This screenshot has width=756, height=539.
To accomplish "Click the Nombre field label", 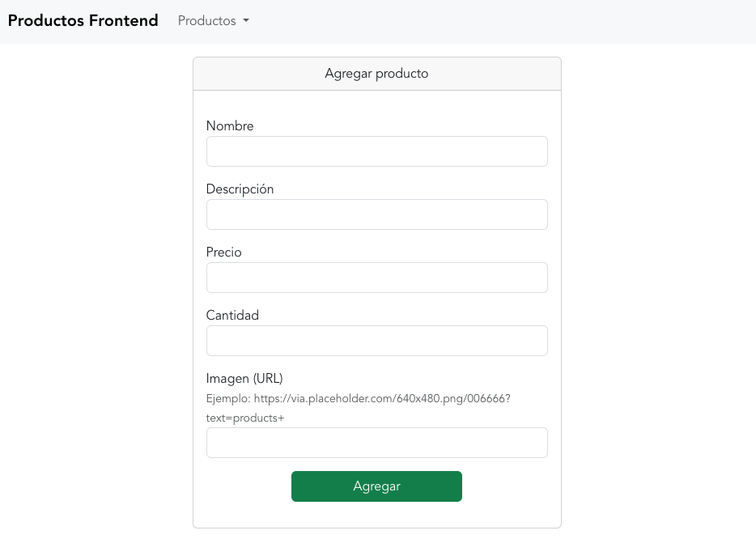I will (230, 125).
